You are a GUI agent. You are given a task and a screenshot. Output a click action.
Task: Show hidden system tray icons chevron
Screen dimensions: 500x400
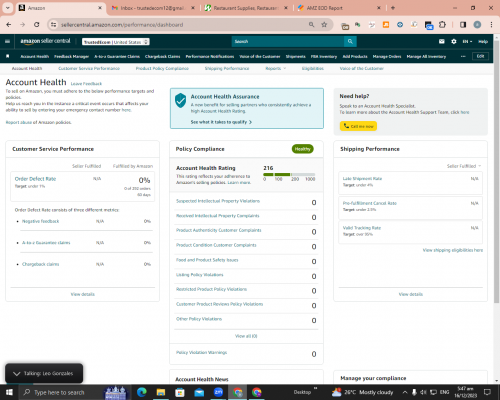[405, 392]
